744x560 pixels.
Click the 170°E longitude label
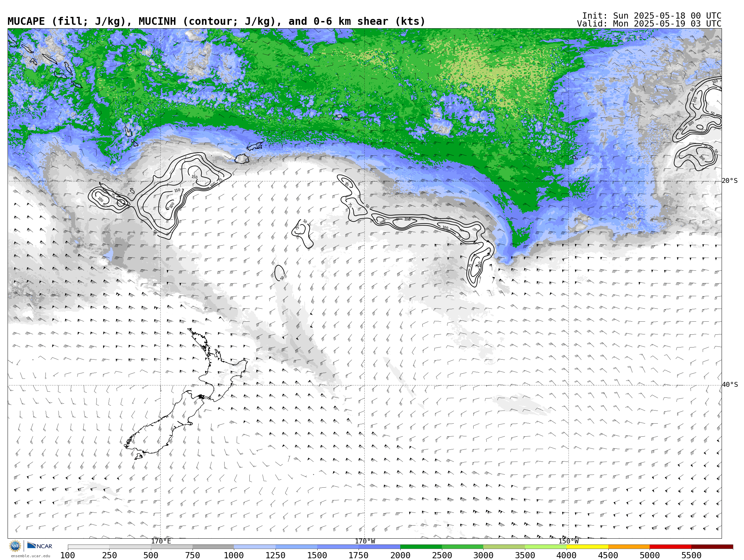161,541
